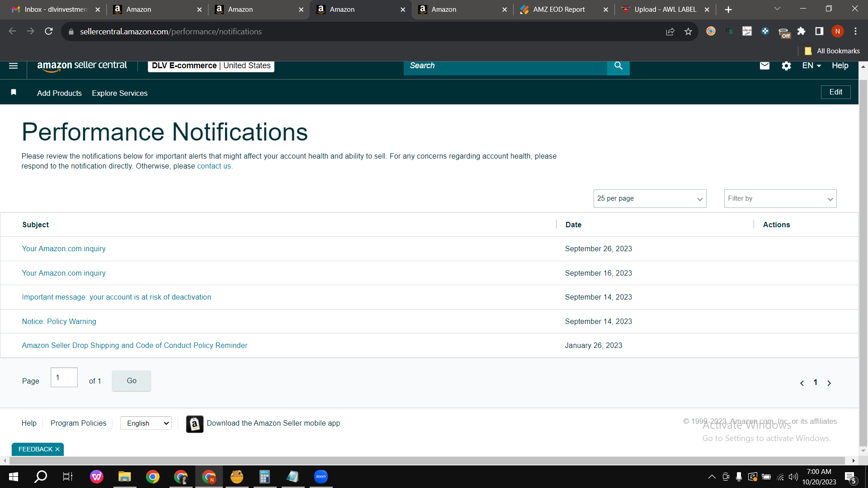
Task: Click the Subject column header
Action: click(35, 225)
